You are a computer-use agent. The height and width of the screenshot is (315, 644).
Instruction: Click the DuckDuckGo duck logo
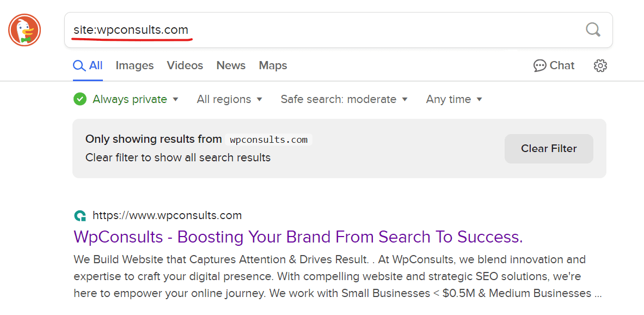tap(24, 31)
